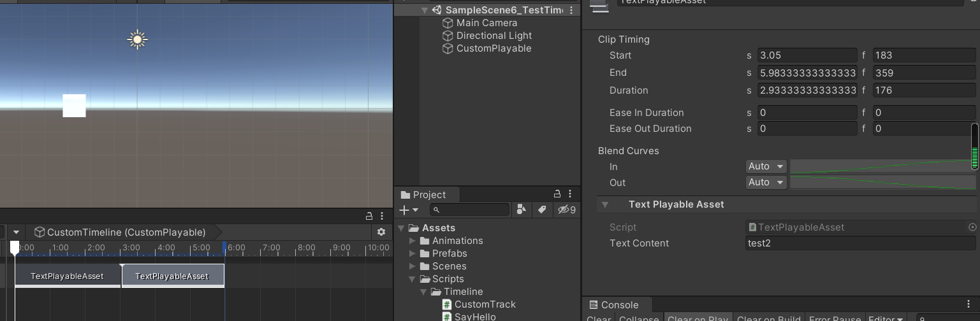Switch to the Project tab

(423, 195)
